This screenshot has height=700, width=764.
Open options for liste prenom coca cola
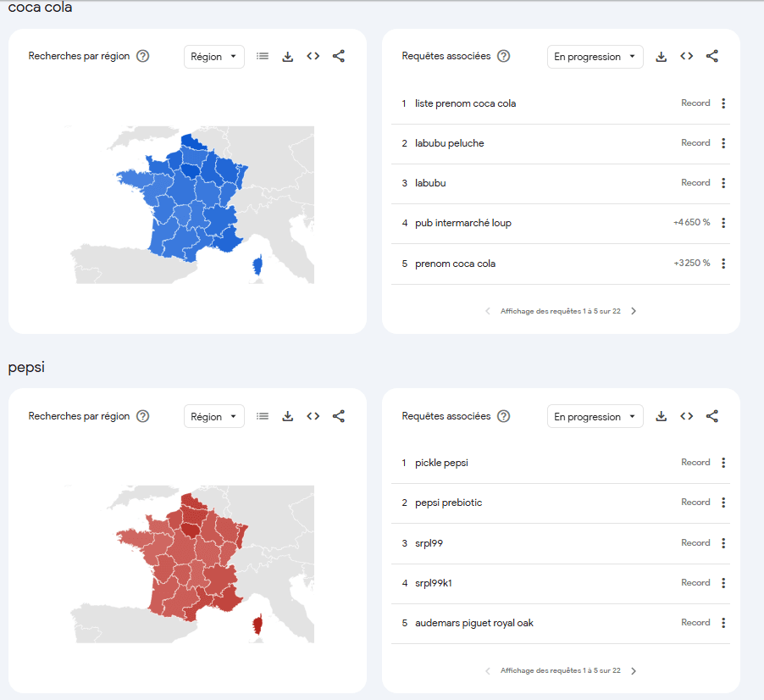pyautogui.click(x=723, y=103)
